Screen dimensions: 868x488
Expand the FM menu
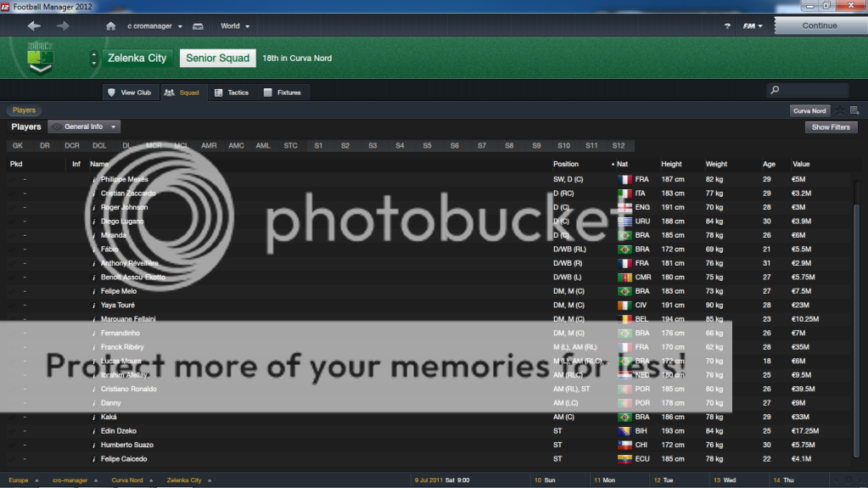pyautogui.click(x=752, y=26)
